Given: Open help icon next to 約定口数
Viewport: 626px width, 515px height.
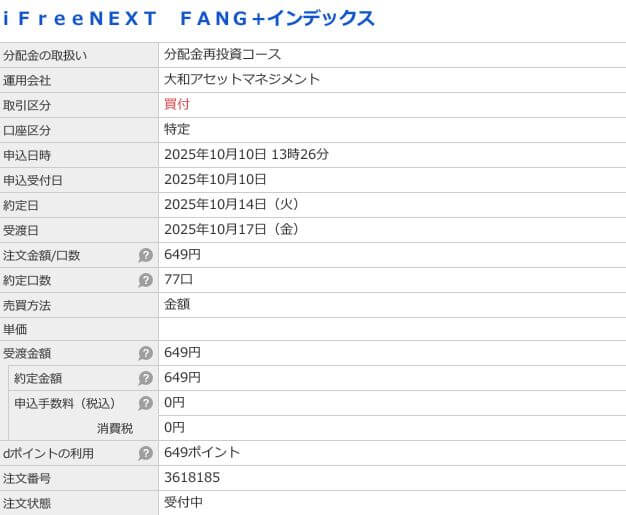Looking at the screenshot, I should [146, 281].
